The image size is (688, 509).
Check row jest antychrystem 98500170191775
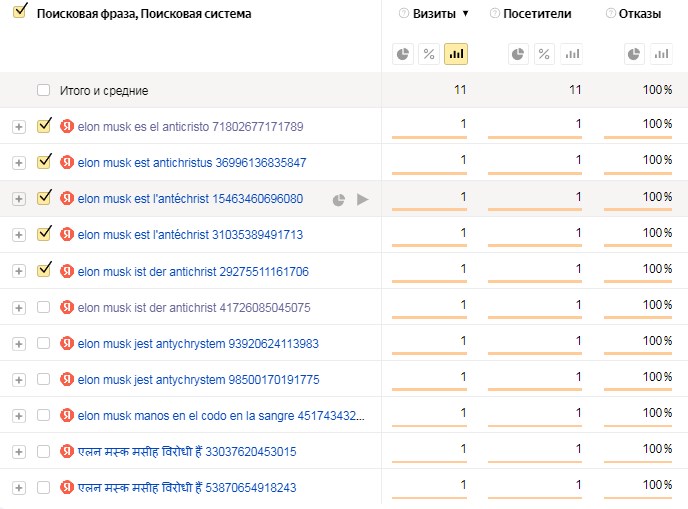click(x=43, y=379)
